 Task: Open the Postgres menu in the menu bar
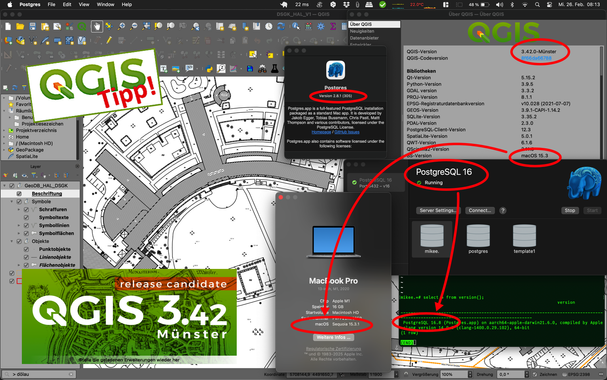30,5
